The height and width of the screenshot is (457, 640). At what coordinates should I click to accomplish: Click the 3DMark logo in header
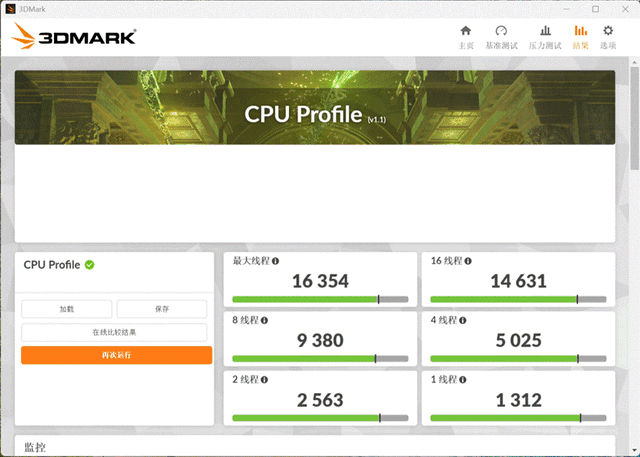[x=73, y=36]
